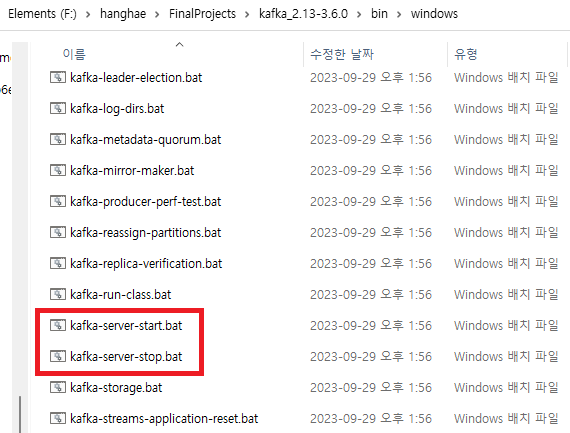Select kafka-producer-perf-test.bat file name
This screenshot has height=433, width=570.
click(145, 202)
